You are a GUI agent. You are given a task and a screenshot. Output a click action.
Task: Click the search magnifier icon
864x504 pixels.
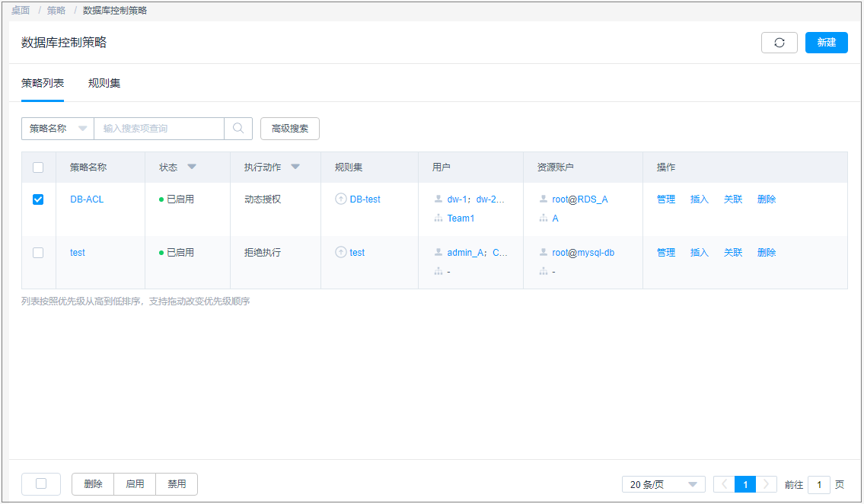click(x=238, y=129)
